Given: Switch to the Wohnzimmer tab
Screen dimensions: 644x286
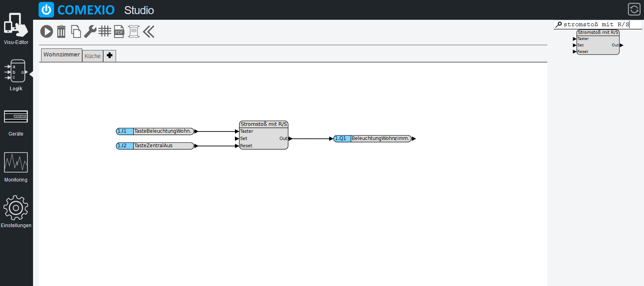Looking at the screenshot, I should (x=62, y=55).
